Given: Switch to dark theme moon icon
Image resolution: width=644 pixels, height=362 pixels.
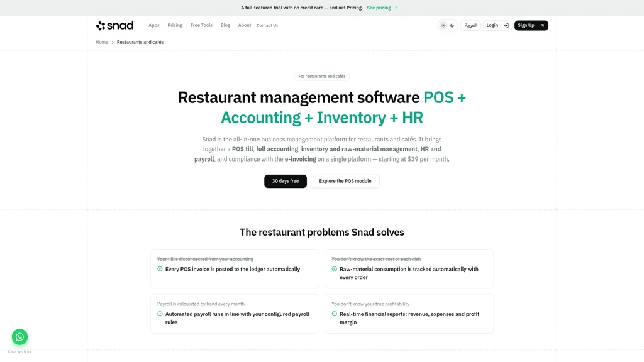Looking at the screenshot, I should tap(452, 25).
